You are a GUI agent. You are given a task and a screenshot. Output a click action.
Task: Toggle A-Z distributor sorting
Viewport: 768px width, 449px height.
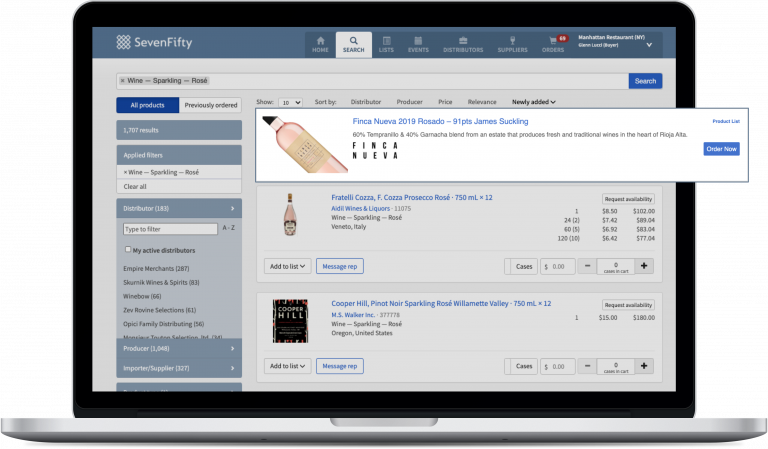[229, 228]
